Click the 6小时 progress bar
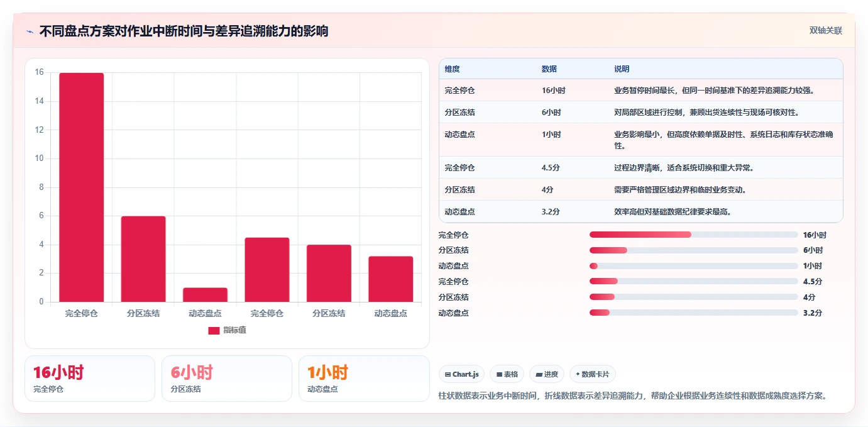This screenshot has height=427, width=868. point(694,250)
